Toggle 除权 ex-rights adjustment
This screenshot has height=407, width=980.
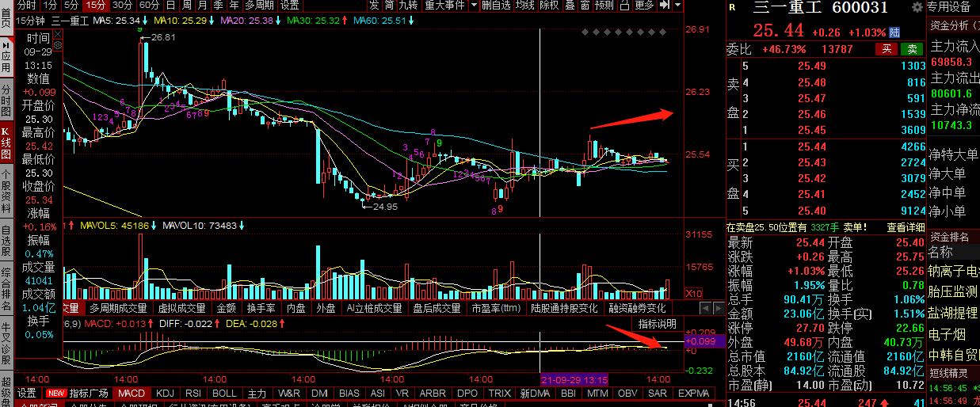(549, 6)
